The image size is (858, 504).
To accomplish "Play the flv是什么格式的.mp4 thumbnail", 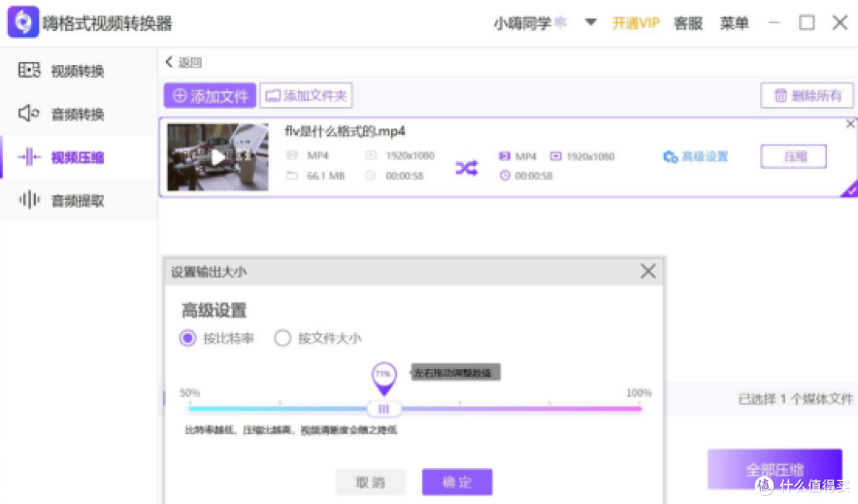I will pos(218,157).
